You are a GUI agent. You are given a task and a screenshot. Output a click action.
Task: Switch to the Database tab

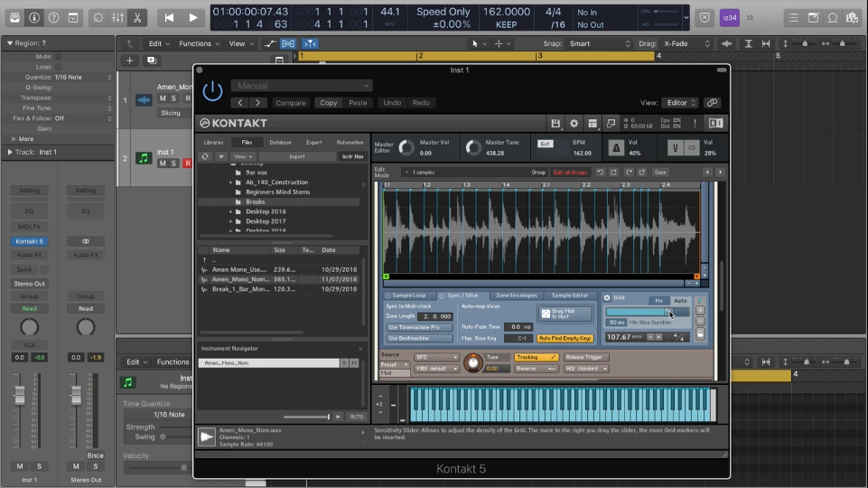280,143
